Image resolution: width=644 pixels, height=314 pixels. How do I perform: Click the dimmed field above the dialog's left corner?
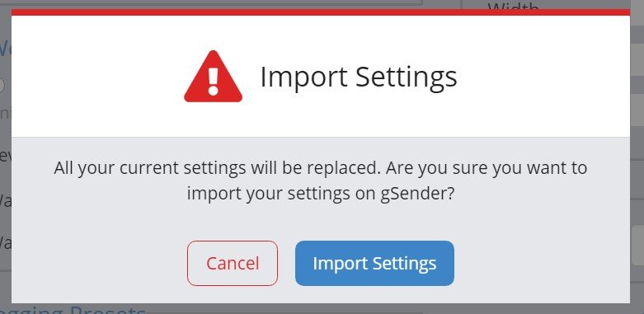(211, 2)
